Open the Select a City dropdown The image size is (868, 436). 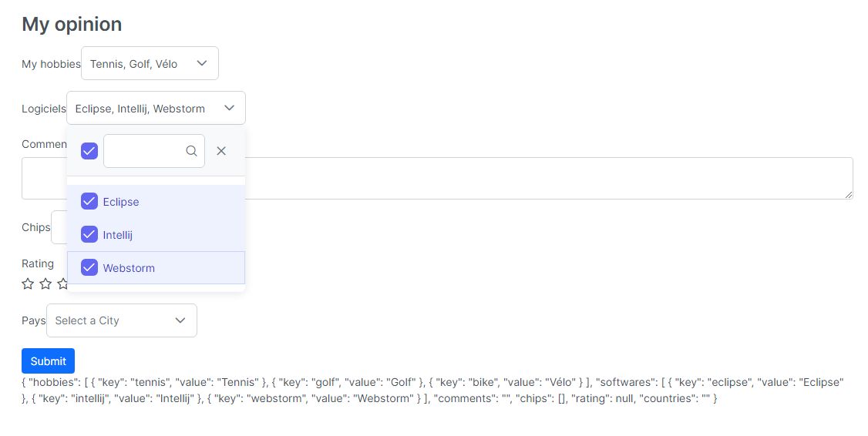tap(122, 320)
